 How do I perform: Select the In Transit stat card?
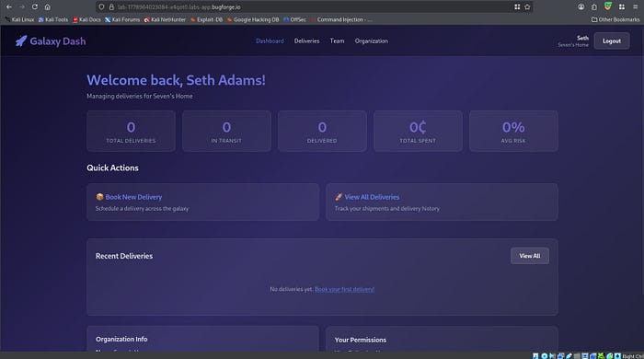click(226, 131)
